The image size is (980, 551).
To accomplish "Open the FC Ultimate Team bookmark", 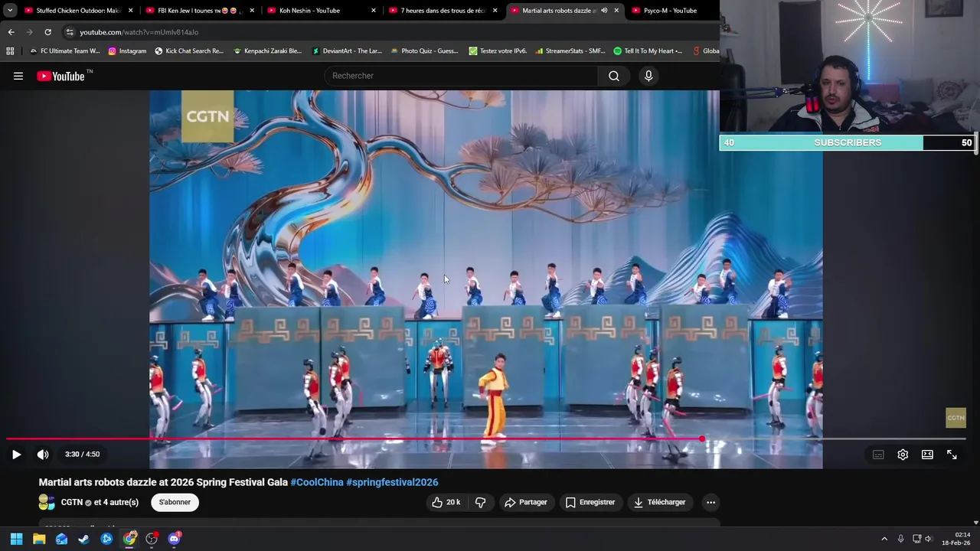I will point(64,51).
